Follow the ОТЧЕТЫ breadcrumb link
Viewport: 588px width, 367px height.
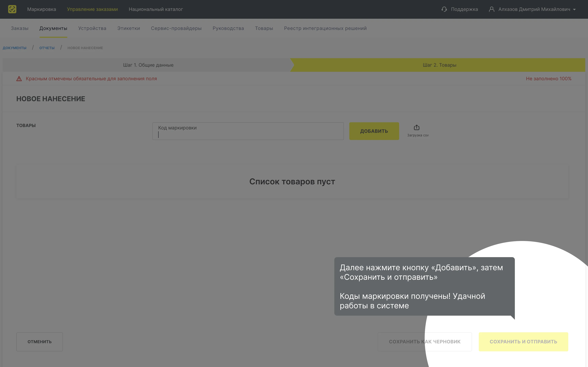pos(47,48)
